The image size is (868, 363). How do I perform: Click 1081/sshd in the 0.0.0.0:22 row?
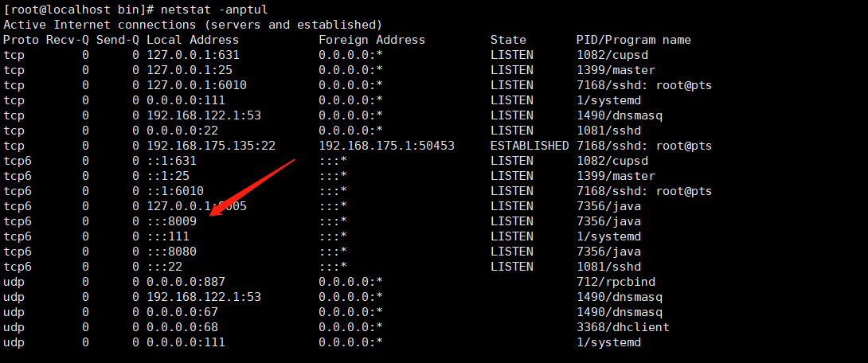point(608,131)
